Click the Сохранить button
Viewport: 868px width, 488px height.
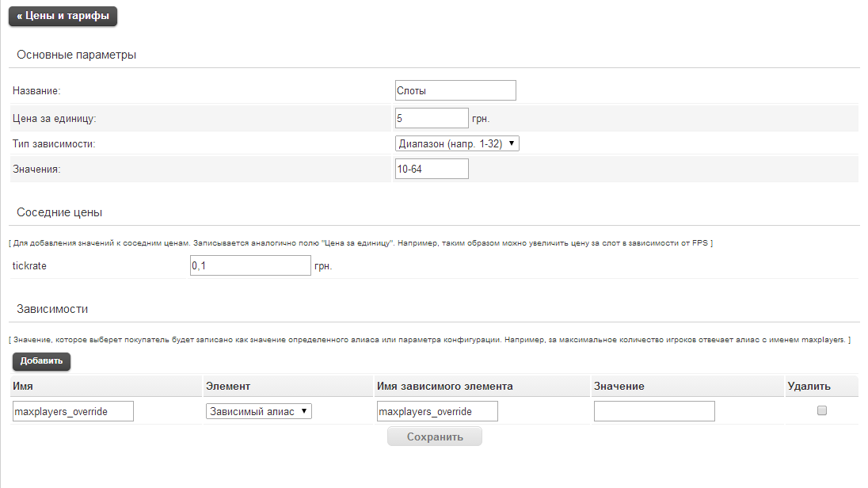click(434, 437)
